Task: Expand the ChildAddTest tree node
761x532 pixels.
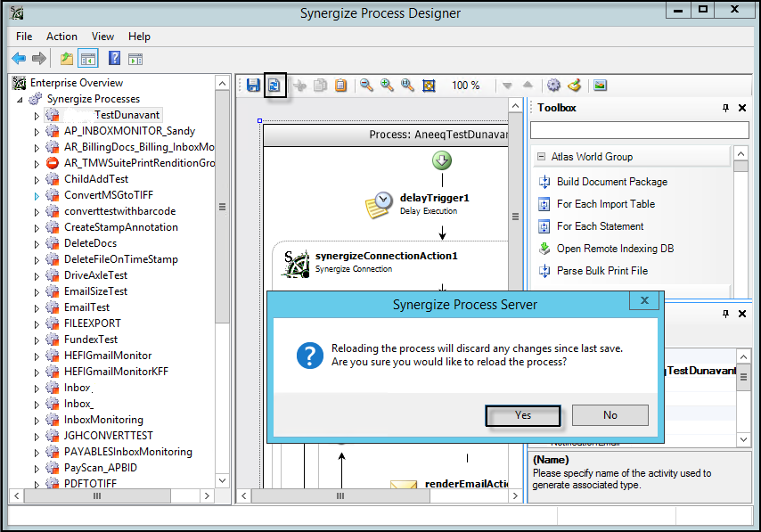Action: pos(37,180)
